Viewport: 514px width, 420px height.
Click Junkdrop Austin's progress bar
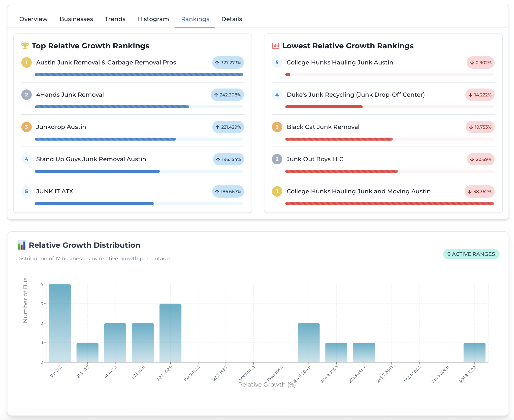pyautogui.click(x=139, y=139)
